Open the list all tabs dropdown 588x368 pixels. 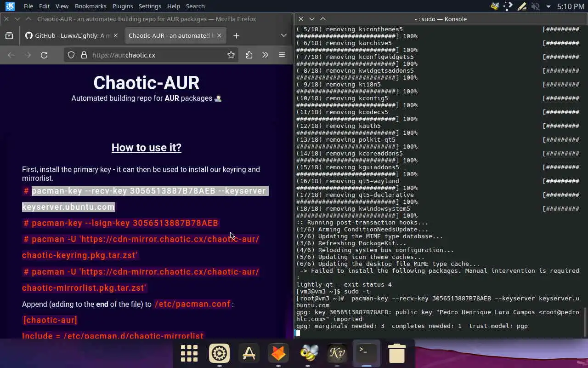[x=284, y=35]
